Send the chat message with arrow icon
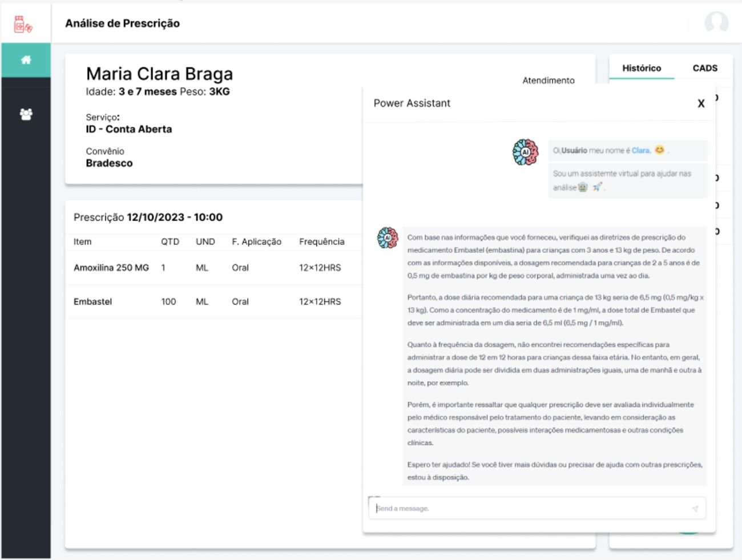The height and width of the screenshot is (560, 742). point(695,509)
